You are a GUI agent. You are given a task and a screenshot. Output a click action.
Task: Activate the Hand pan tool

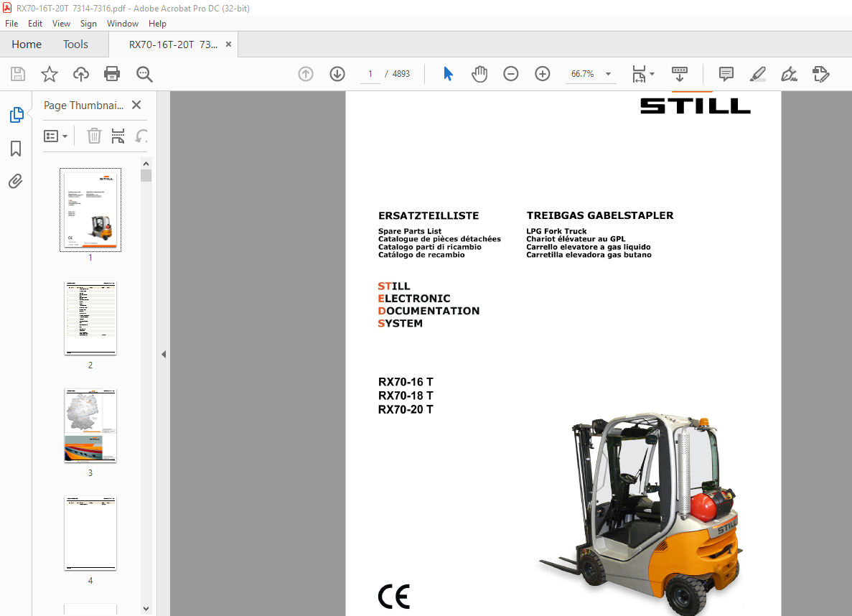(479, 74)
